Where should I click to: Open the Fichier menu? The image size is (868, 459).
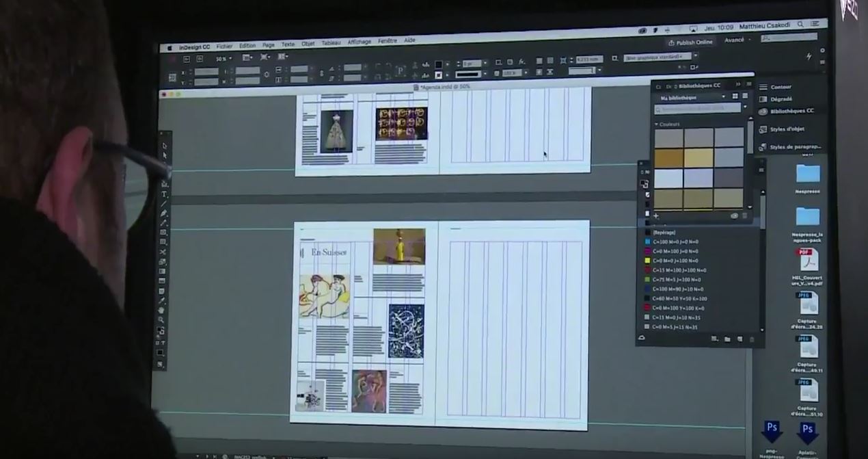click(x=224, y=47)
